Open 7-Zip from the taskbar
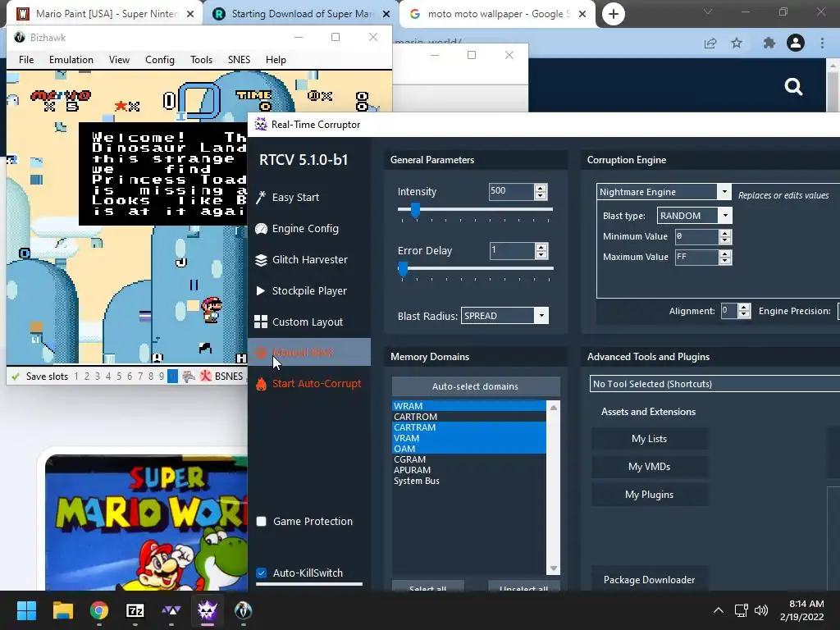Screen dimensions: 840x630 pos(135,610)
